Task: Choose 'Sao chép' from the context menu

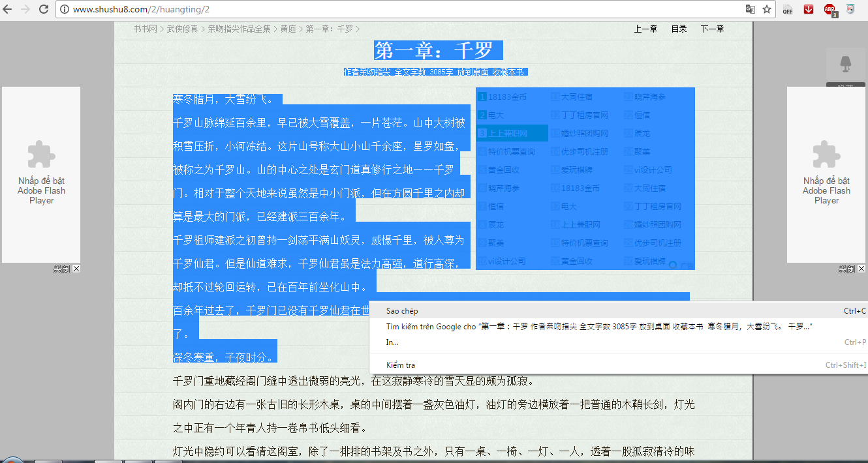Action: (402, 311)
